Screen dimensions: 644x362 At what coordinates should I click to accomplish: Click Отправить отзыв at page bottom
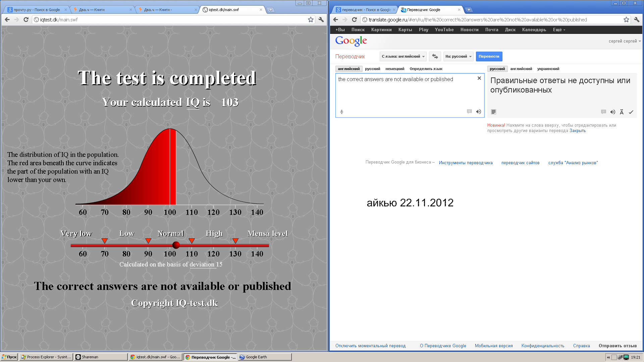click(618, 346)
